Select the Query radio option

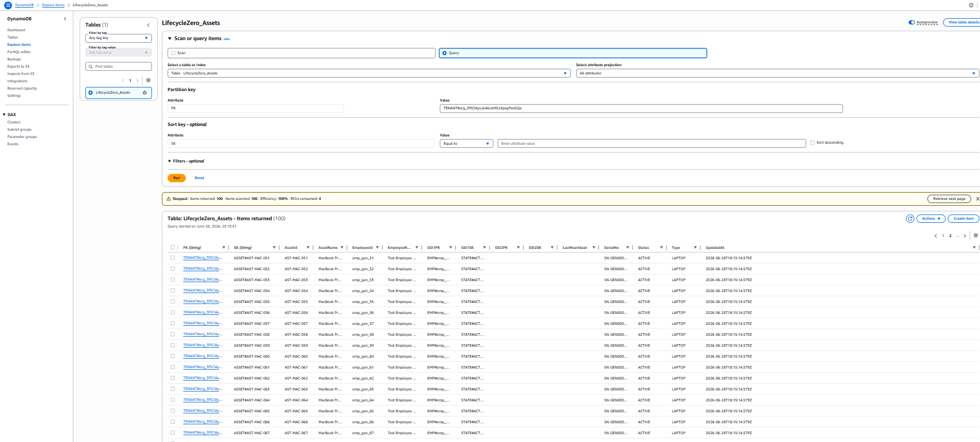[x=444, y=53]
